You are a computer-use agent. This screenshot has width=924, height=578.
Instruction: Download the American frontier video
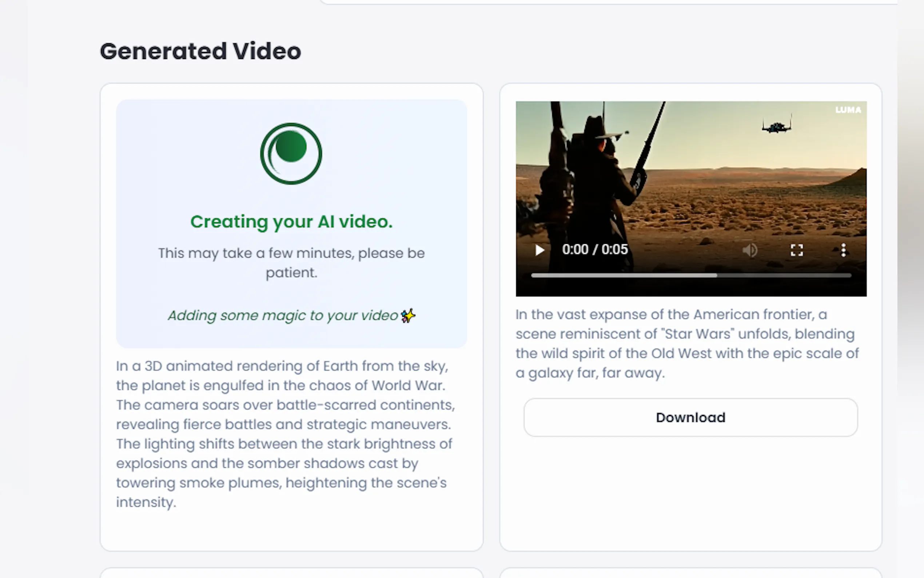pos(690,417)
